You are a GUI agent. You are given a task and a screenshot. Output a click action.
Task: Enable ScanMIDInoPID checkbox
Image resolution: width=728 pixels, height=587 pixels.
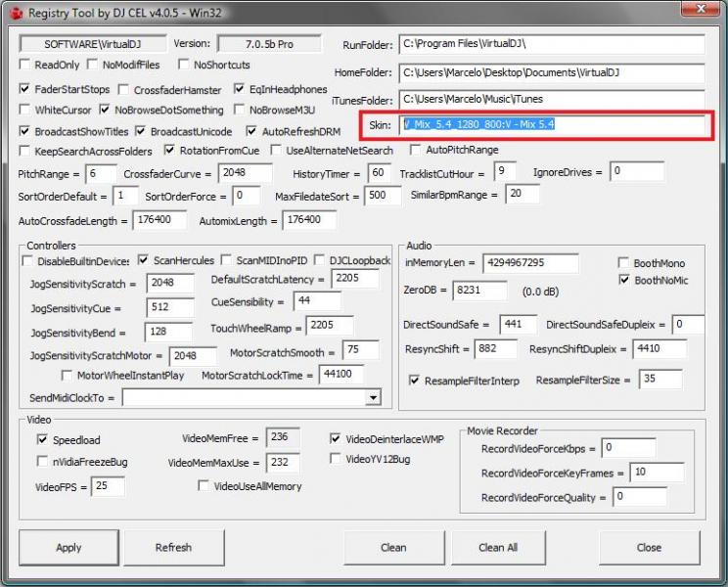click(x=226, y=260)
